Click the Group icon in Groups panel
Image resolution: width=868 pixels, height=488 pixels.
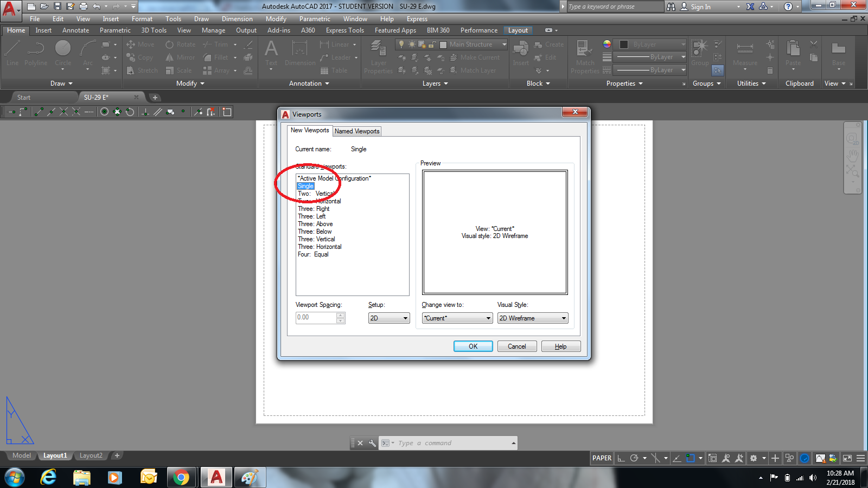(700, 53)
